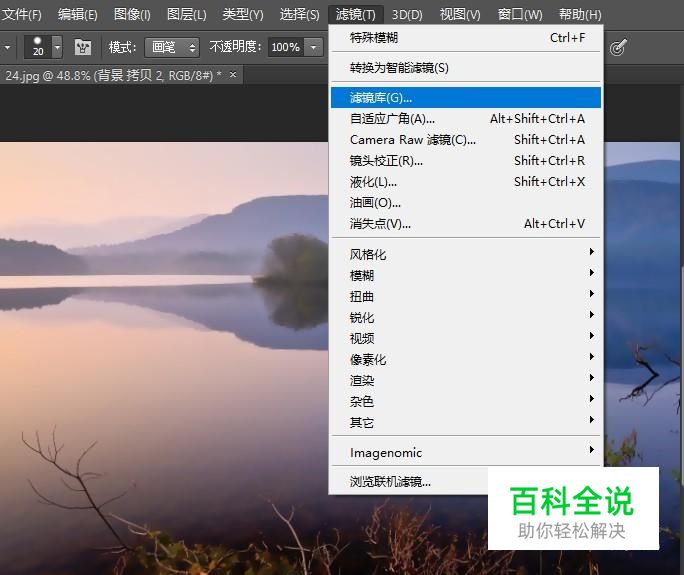684x575 pixels.
Task: Open the 模式 画笔 dropdown
Action: 172,47
